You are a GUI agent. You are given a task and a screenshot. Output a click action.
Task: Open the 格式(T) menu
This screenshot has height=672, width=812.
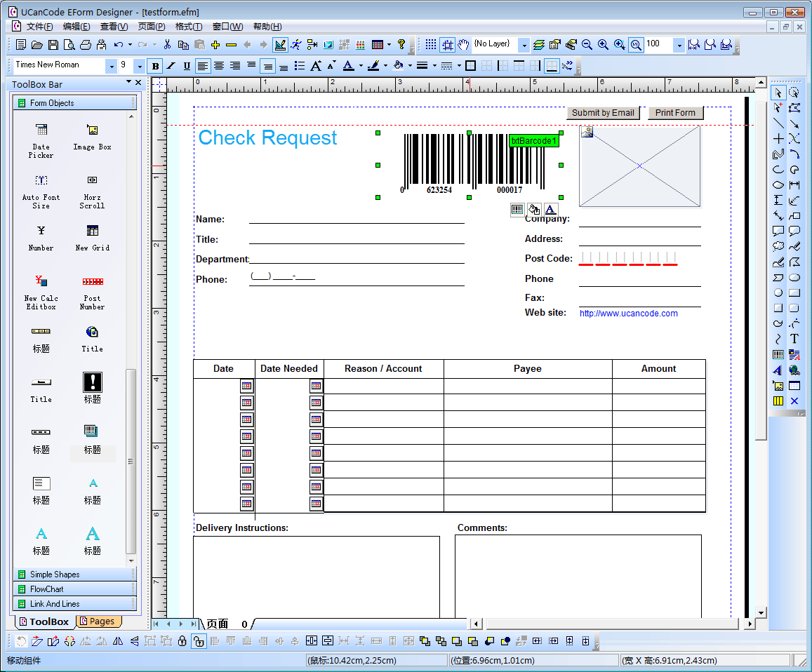(188, 27)
